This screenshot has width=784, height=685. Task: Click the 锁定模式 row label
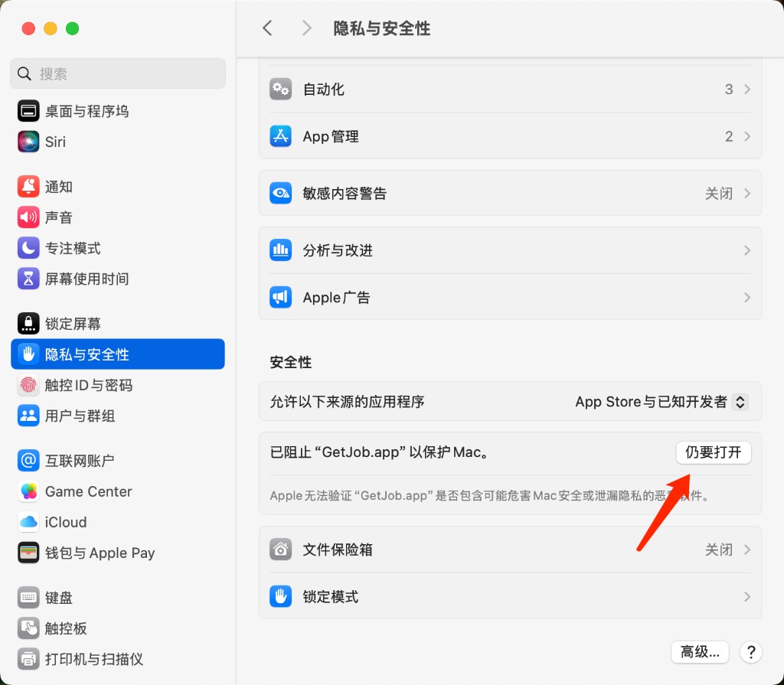click(x=331, y=596)
